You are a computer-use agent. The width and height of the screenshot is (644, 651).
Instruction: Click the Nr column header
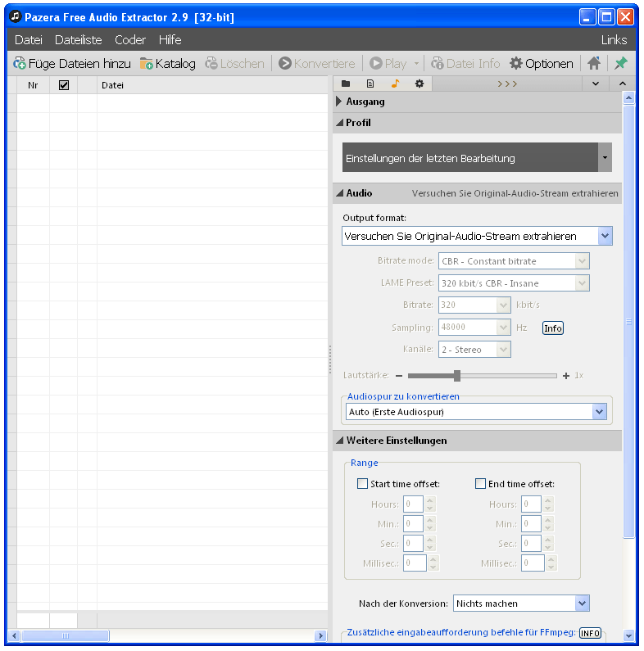[33, 85]
